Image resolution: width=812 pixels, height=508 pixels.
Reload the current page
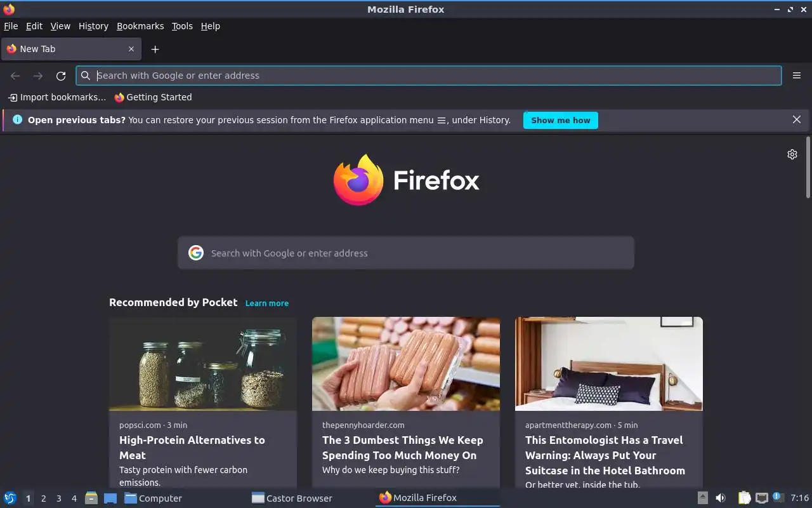[61, 76]
